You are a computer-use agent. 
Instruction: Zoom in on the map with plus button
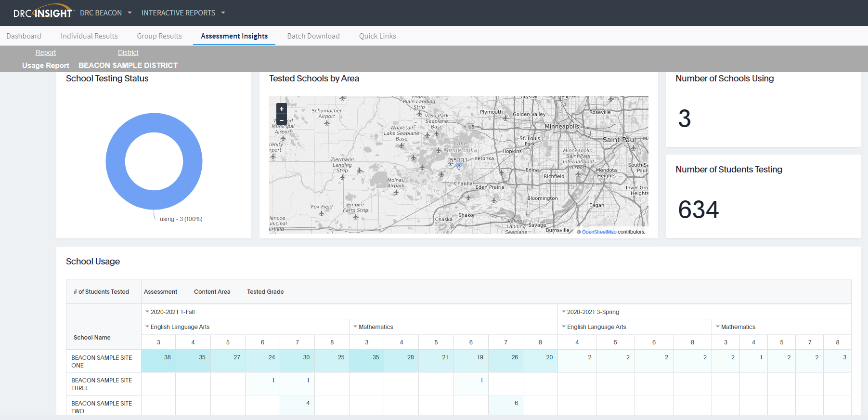coord(282,109)
